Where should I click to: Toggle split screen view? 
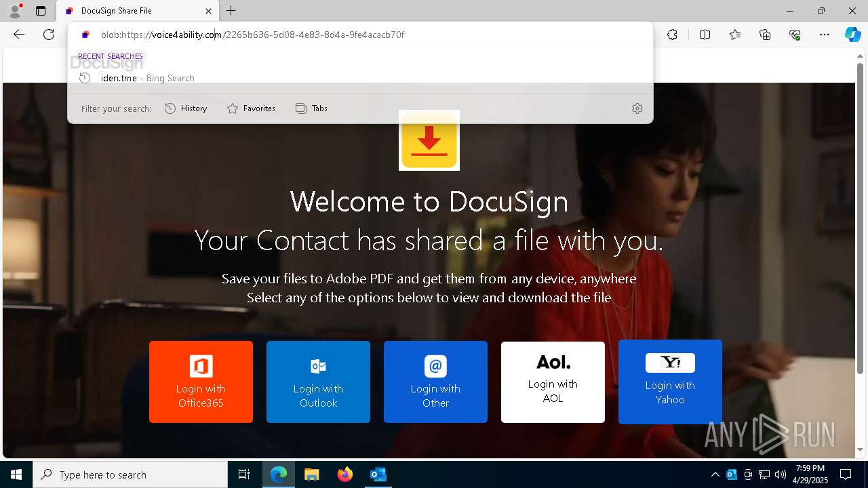click(705, 35)
